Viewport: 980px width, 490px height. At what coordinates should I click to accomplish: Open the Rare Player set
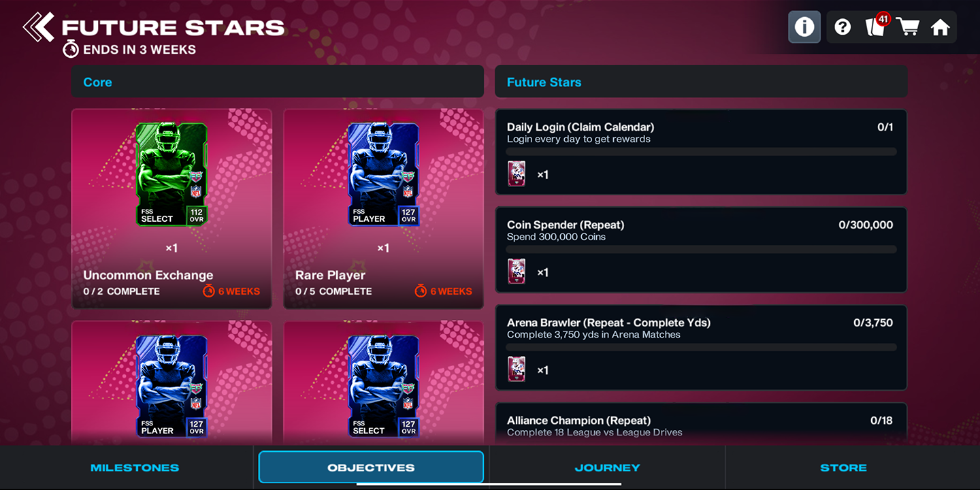tap(383, 209)
